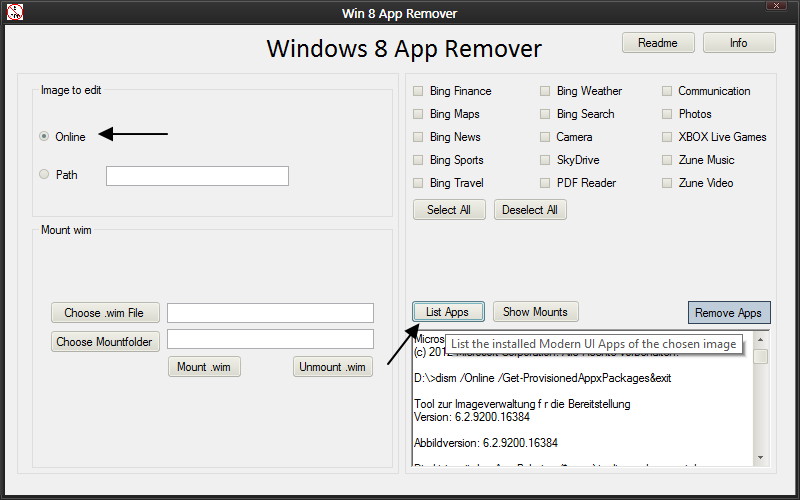Check the Communication checkbox
Image resolution: width=800 pixels, height=500 pixels.
[667, 91]
